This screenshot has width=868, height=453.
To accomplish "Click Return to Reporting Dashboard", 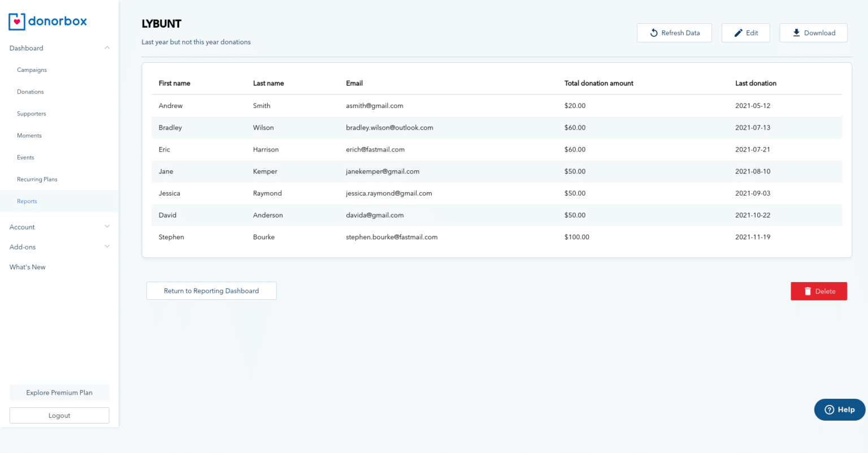I will (211, 290).
